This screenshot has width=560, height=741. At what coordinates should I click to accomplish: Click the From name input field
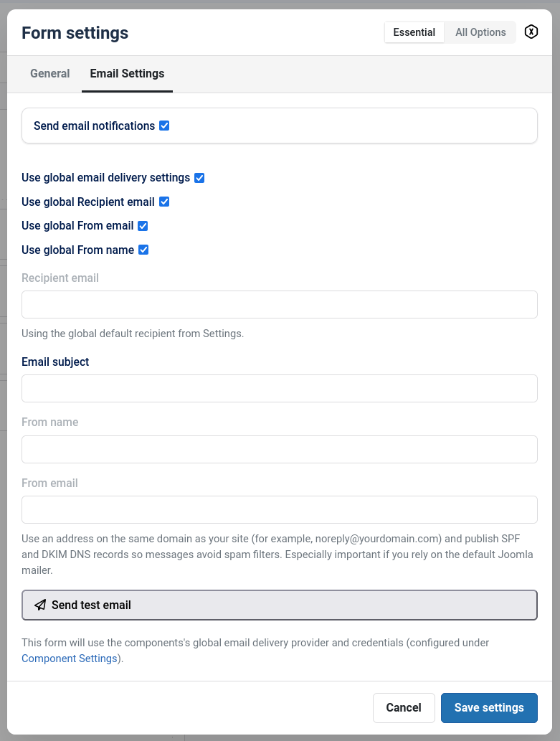[280, 449]
